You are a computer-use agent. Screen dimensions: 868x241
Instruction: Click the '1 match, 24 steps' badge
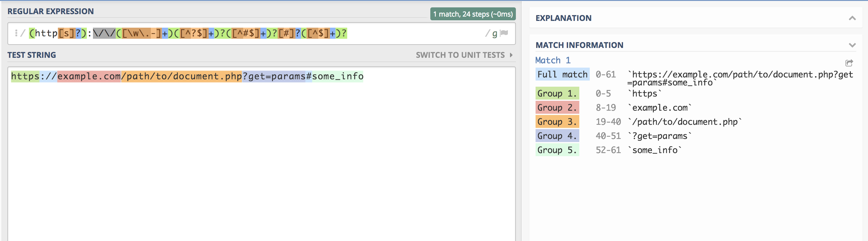point(473,14)
